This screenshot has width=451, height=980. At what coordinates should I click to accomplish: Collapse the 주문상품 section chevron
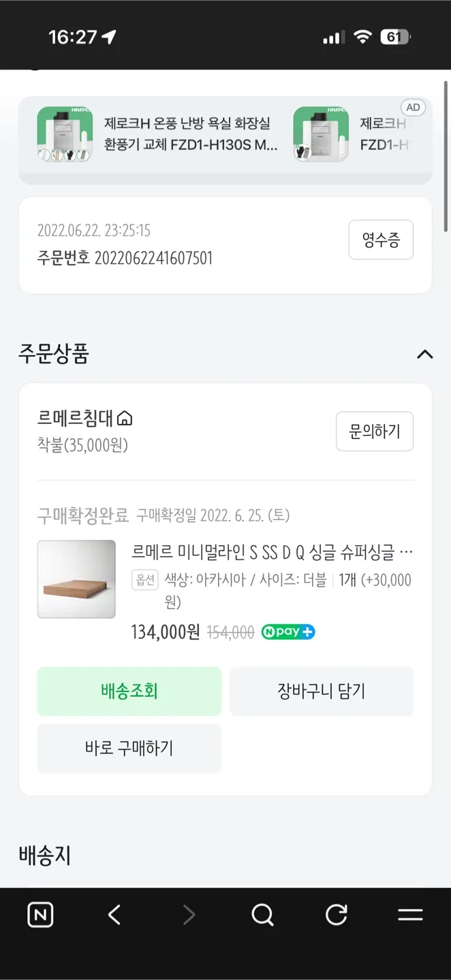pyautogui.click(x=424, y=354)
